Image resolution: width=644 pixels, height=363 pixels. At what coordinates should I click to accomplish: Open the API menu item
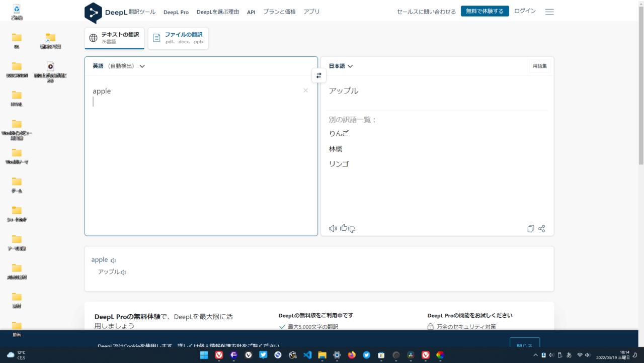[x=251, y=12]
